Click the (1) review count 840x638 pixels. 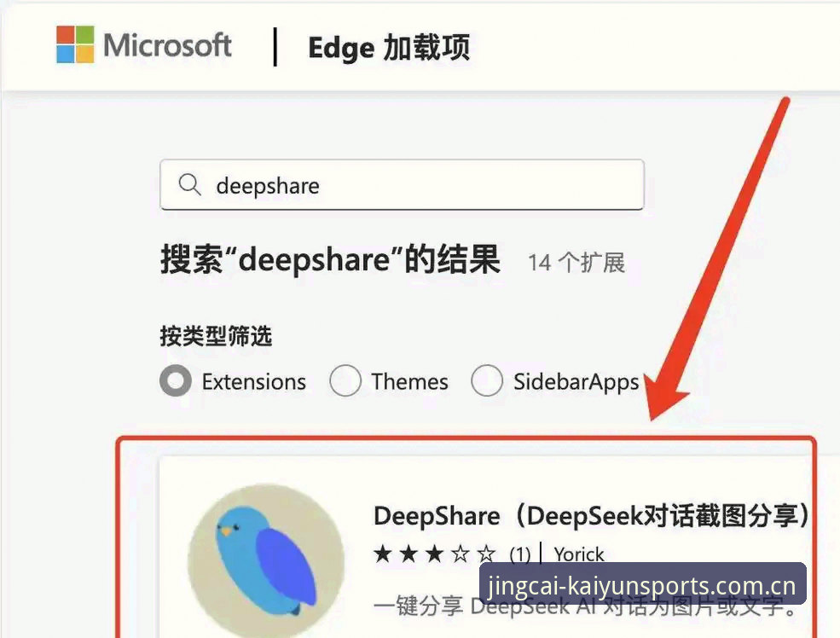[519, 554]
